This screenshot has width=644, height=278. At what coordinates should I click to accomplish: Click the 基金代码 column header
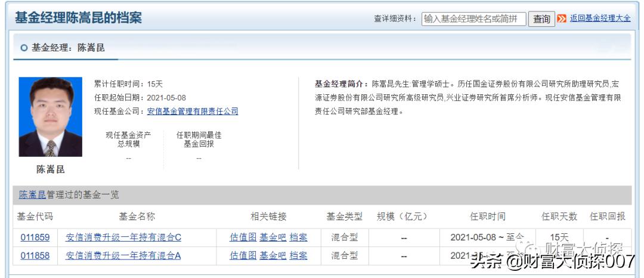[35, 217]
